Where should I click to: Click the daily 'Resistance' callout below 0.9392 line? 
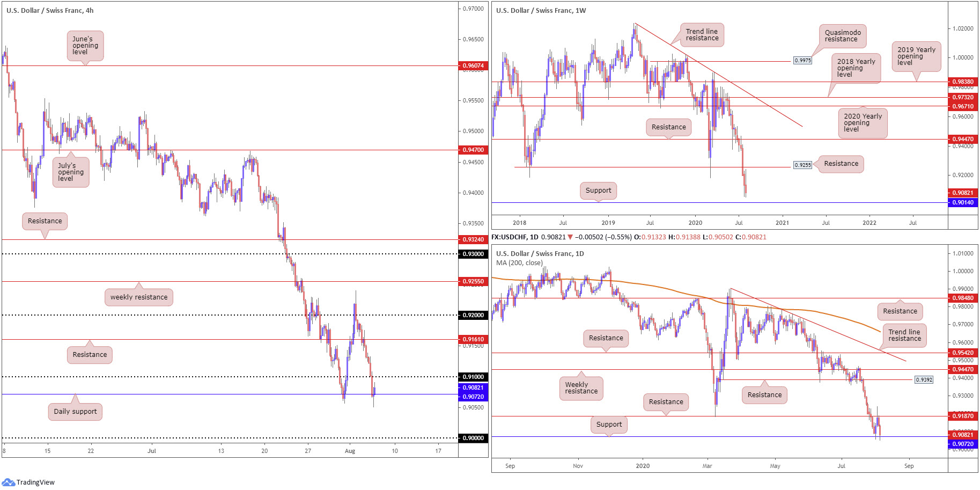pyautogui.click(x=764, y=395)
